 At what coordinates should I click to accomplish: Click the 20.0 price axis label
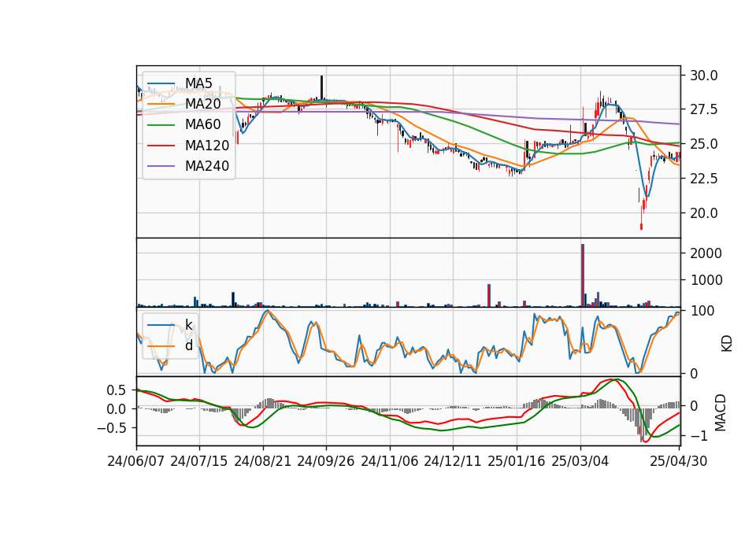704,213
